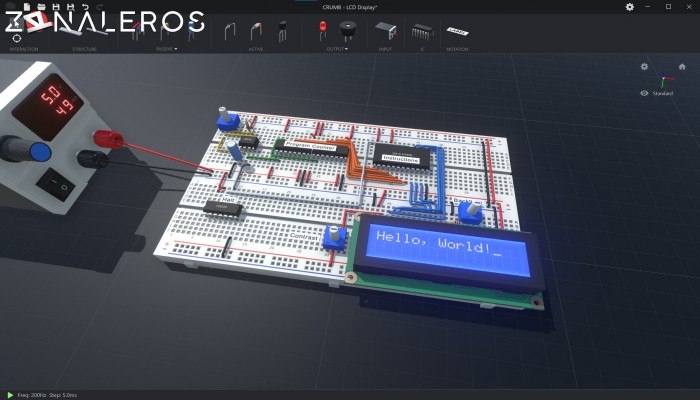This screenshot has height=400, width=700.
Task: Click the Active section label
Action: click(x=256, y=49)
